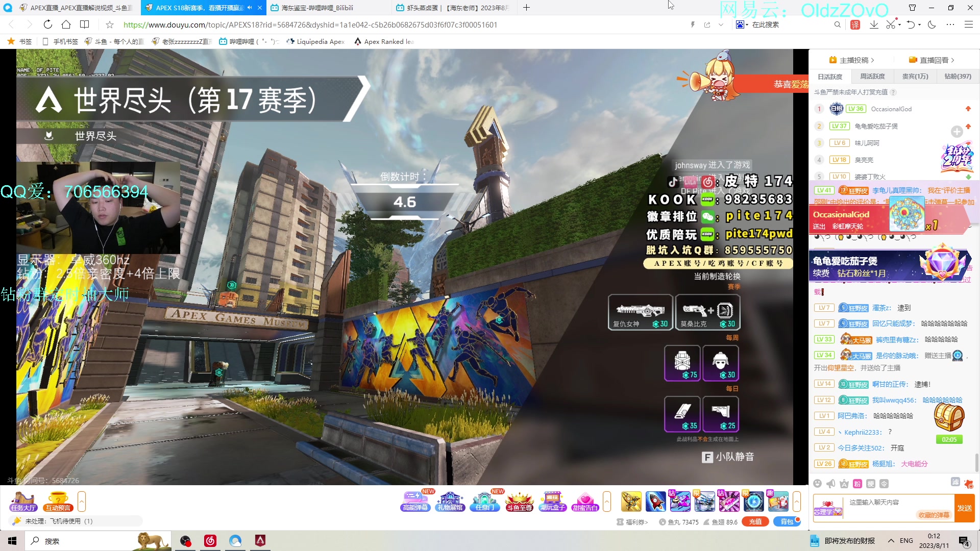Screen dimensions: 980x551
Task: Open a new browser tab
Action: click(x=526, y=8)
